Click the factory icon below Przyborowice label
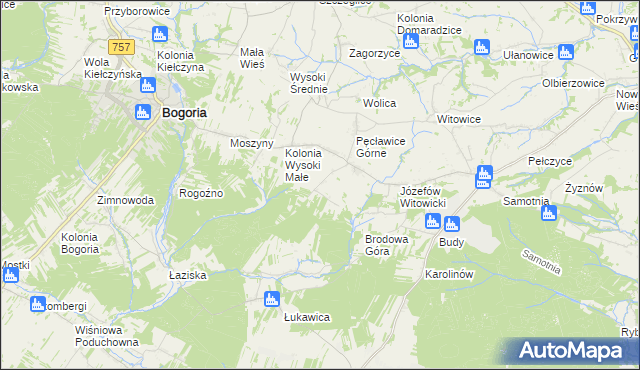This screenshot has height=370, width=640. tap(160, 34)
